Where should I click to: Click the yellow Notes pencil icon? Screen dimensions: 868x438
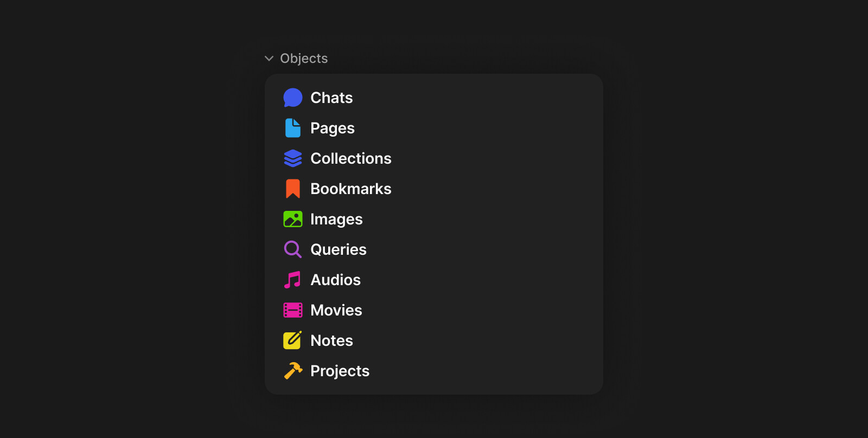[293, 340]
